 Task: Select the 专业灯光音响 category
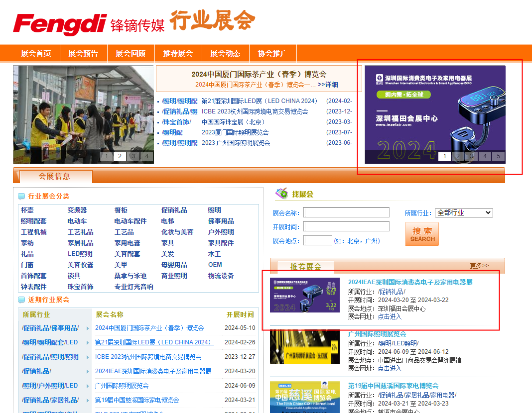[133, 287]
